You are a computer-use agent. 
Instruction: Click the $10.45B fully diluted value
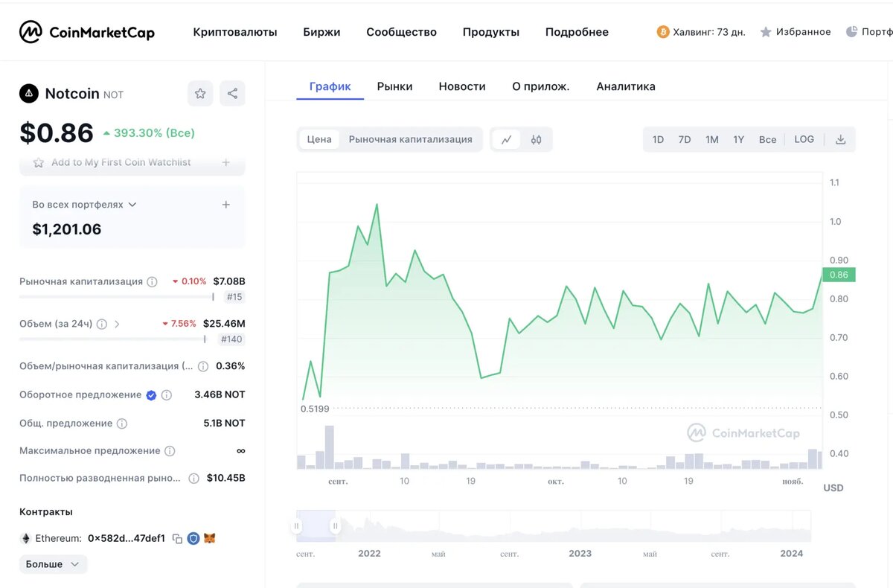[x=226, y=479]
